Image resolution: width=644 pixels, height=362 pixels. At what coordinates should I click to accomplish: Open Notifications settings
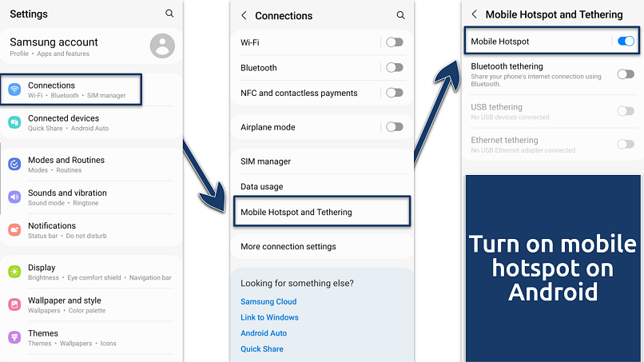[91, 230]
